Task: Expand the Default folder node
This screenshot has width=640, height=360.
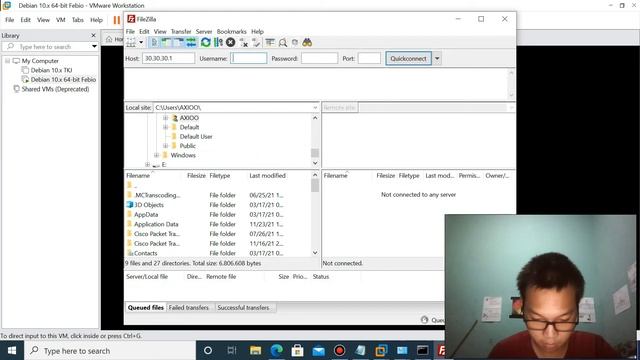Action: coord(166,127)
